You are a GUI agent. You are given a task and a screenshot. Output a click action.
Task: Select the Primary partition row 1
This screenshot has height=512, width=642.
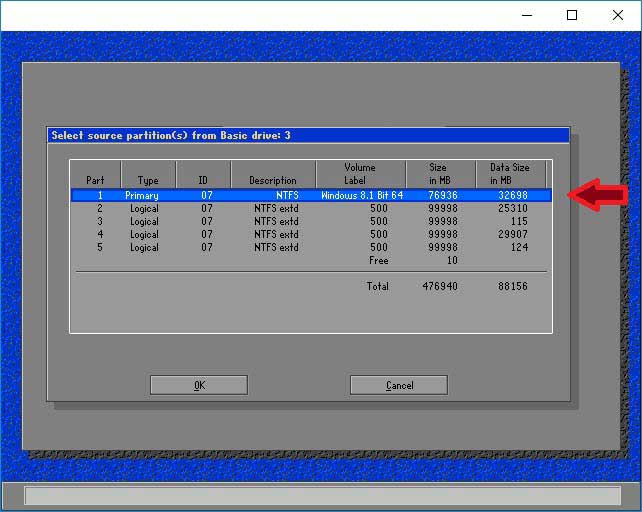(x=310, y=195)
